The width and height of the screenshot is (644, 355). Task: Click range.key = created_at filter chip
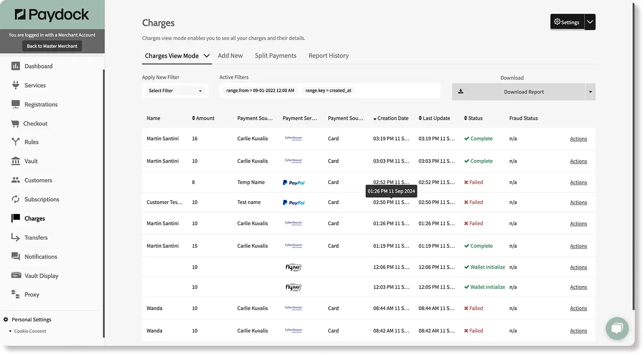328,90
